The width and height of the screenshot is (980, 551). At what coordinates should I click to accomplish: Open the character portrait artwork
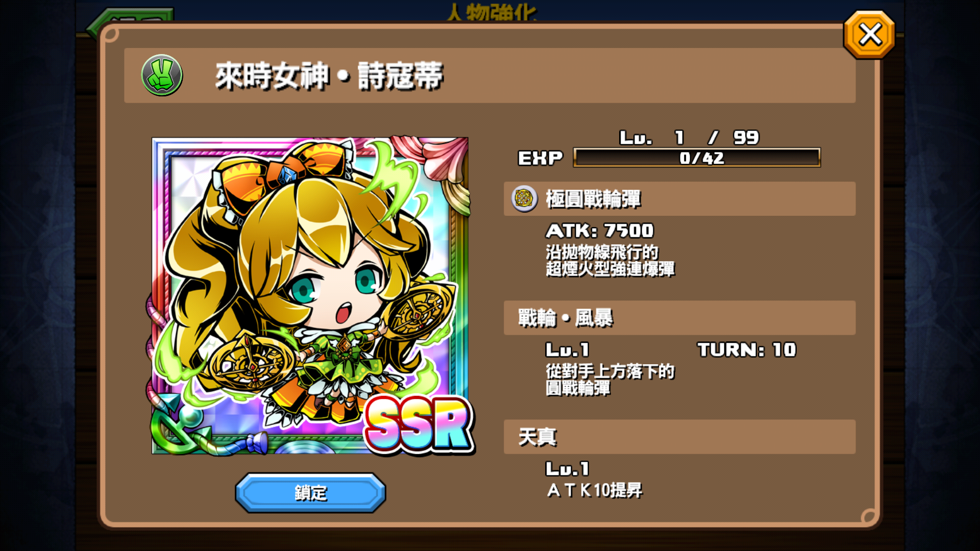tap(310, 296)
